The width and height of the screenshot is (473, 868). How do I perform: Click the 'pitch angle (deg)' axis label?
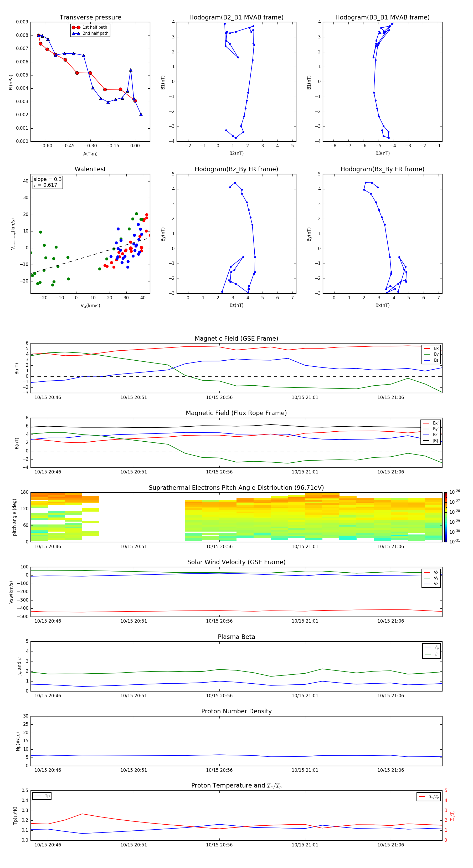(14, 517)
